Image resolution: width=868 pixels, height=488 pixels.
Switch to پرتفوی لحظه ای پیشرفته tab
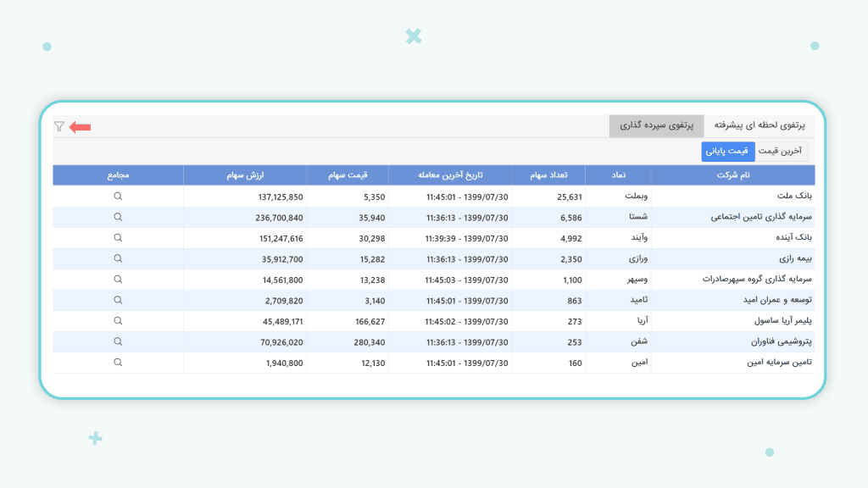[759, 125]
